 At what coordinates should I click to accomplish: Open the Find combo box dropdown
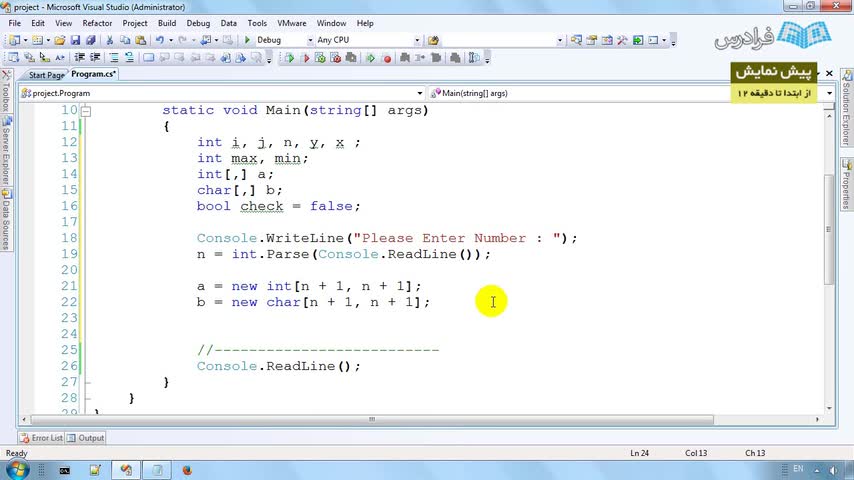[559, 40]
